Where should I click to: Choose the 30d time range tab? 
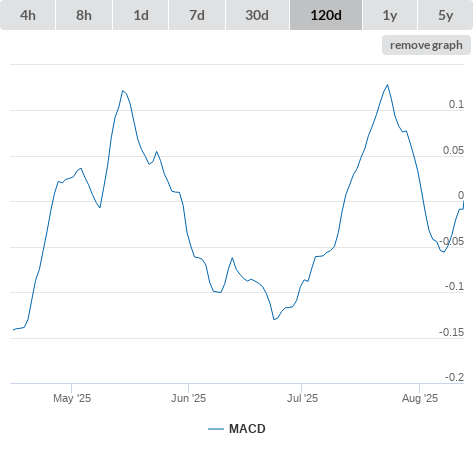point(257,15)
